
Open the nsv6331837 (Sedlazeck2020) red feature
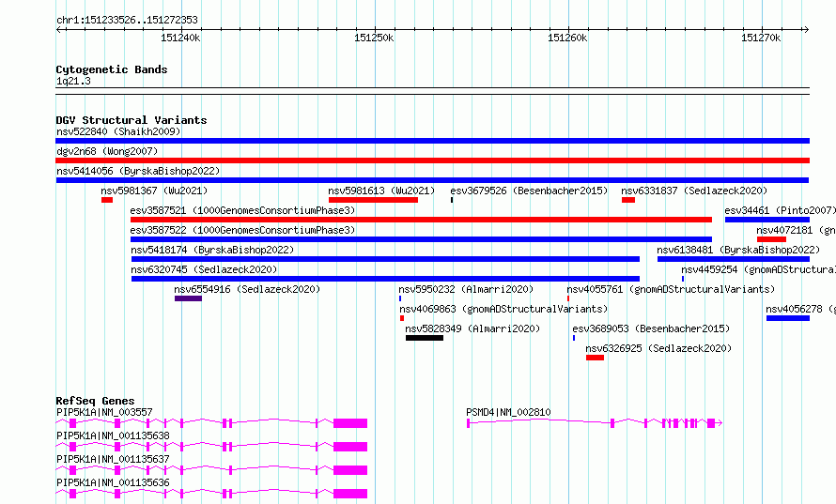(628, 200)
